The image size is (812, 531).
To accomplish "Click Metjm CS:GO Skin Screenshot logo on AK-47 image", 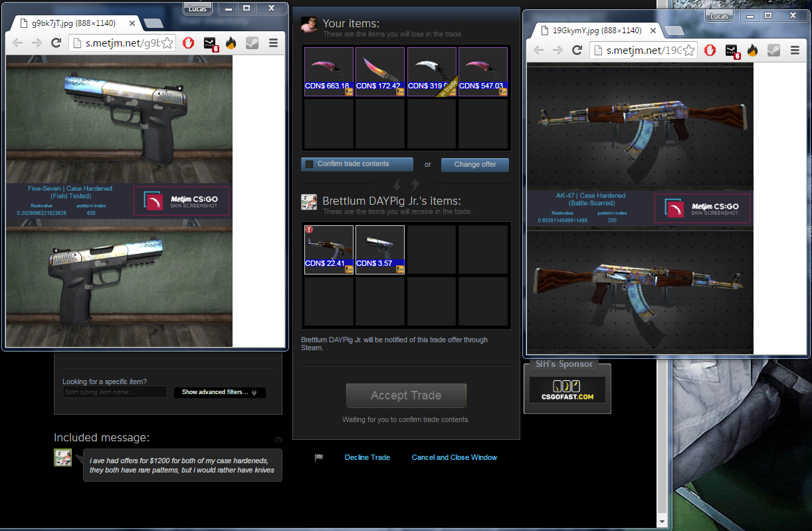I will click(x=702, y=208).
